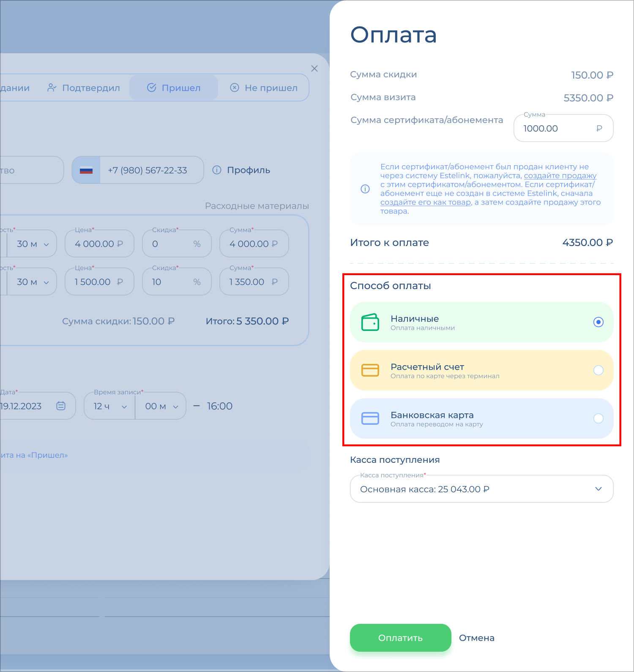Click the Скидка field with value 0

[x=177, y=243]
